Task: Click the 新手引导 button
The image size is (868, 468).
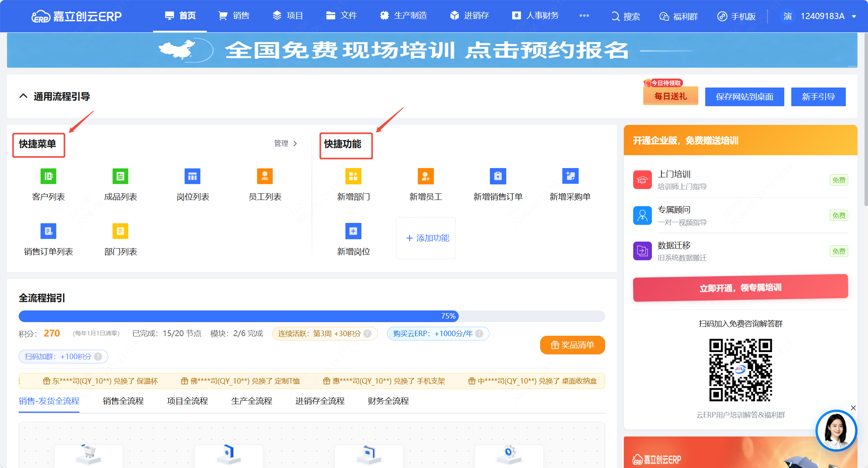Action: (818, 96)
